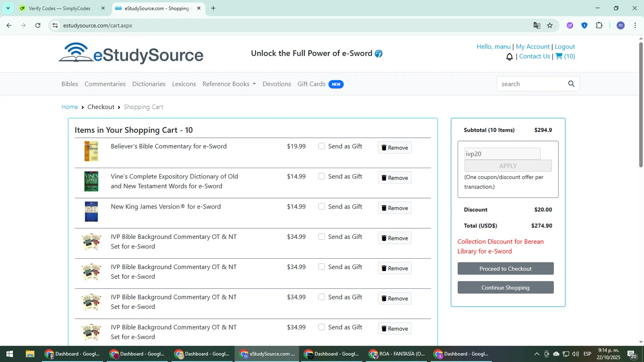The width and height of the screenshot is (644, 362).
Task: Open the Windows Start menu
Action: (x=9, y=354)
